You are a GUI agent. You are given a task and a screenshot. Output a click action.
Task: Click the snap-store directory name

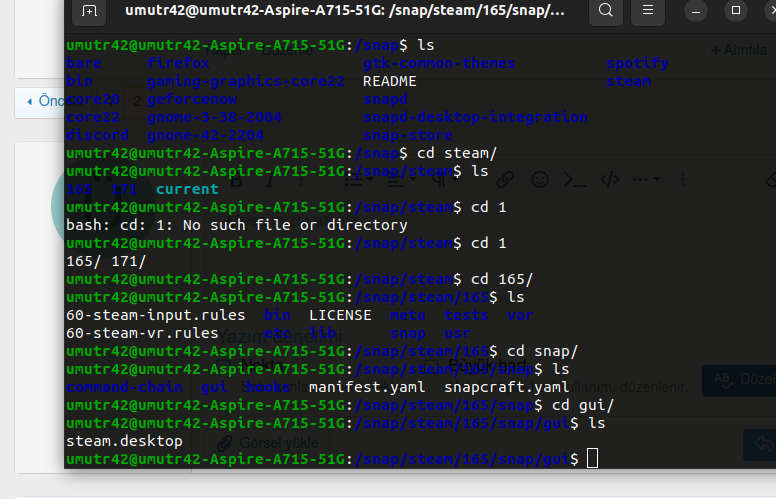(408, 135)
